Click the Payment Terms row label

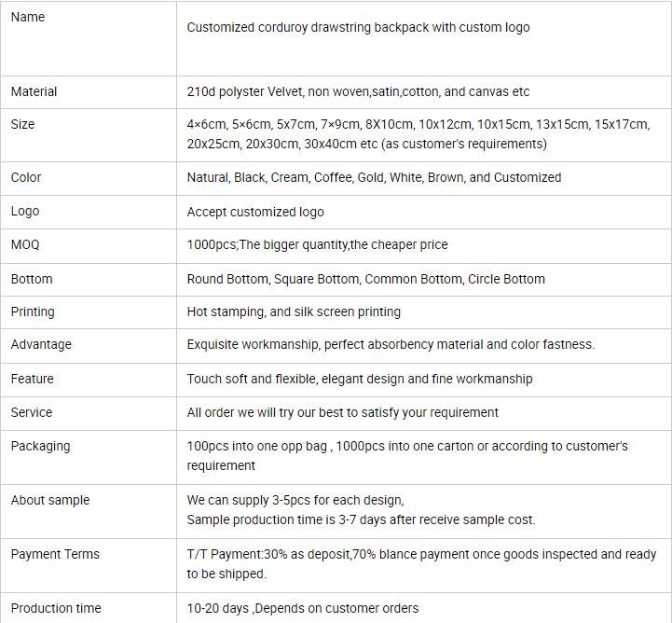pyautogui.click(x=55, y=554)
